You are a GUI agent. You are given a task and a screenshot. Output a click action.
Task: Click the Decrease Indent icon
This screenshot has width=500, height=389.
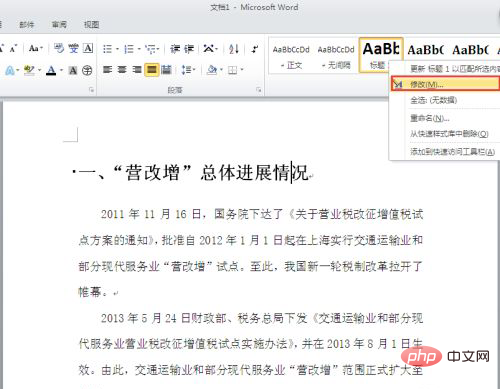tap(175, 49)
